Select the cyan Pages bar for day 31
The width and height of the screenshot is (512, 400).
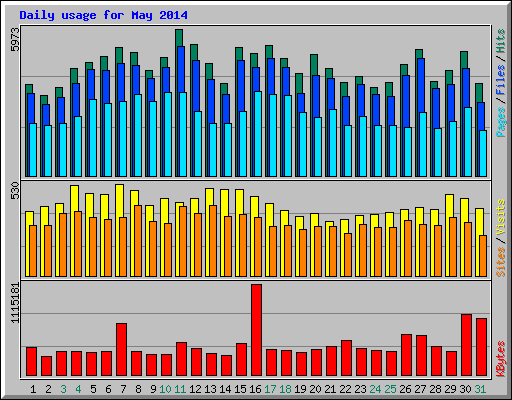tap(483, 153)
